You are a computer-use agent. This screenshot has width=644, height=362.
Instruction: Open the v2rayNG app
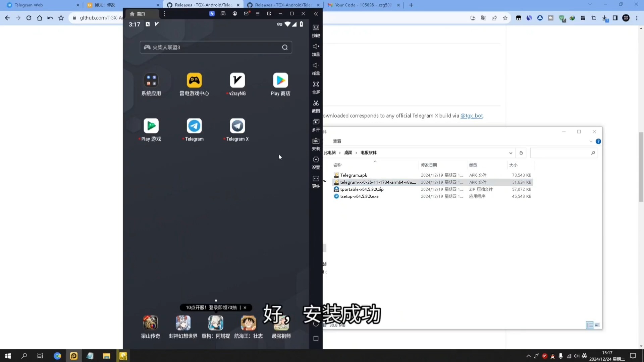click(x=237, y=80)
